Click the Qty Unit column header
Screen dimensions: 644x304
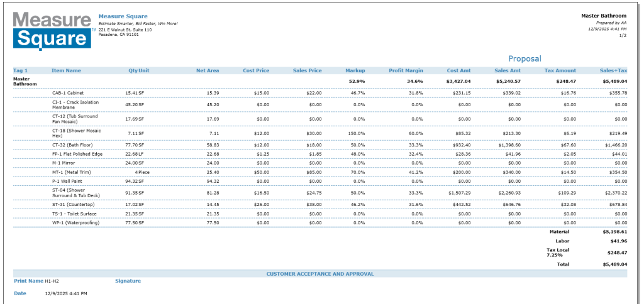138,70
